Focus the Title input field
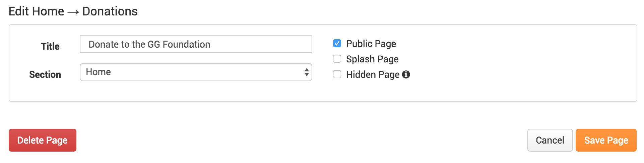The width and height of the screenshot is (644, 163). click(x=196, y=44)
